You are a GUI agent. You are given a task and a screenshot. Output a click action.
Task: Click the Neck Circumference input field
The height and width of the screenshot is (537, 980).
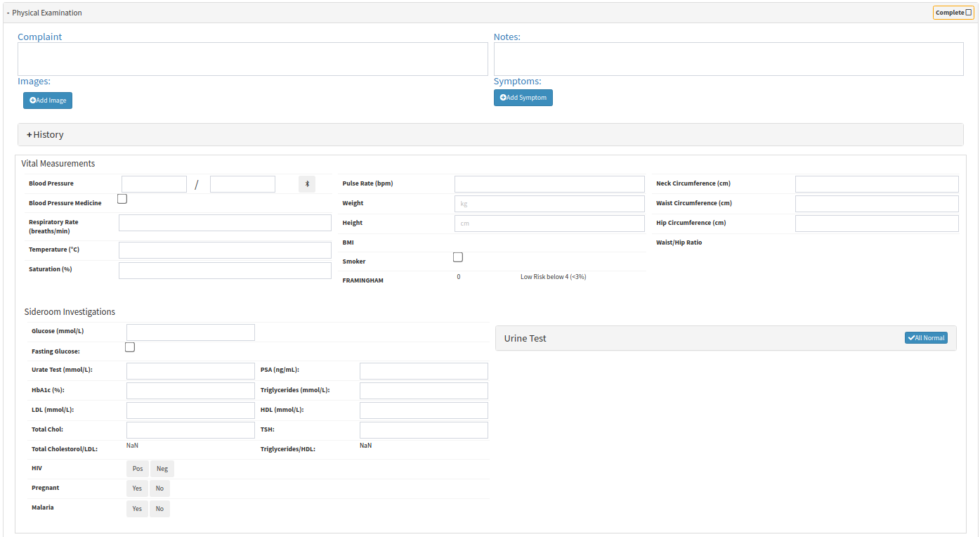coord(877,184)
